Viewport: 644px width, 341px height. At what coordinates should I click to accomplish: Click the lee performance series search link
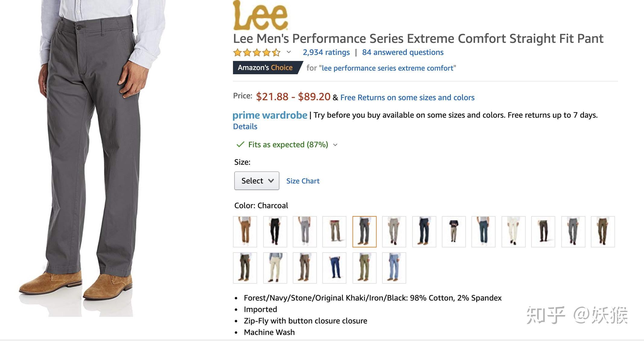(387, 68)
